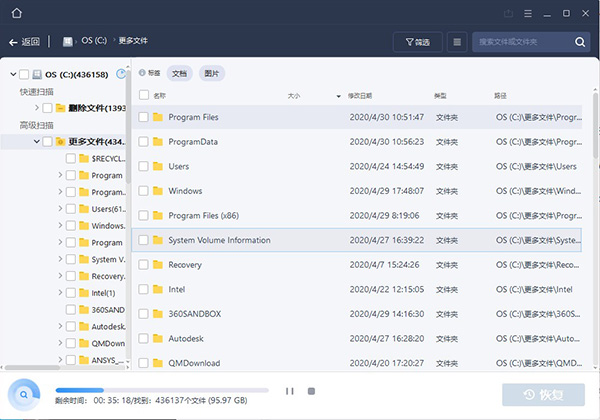Image resolution: width=600 pixels, height=420 pixels.
Task: Toggle the select-all checkbox next to 名称
Action: 144,96
